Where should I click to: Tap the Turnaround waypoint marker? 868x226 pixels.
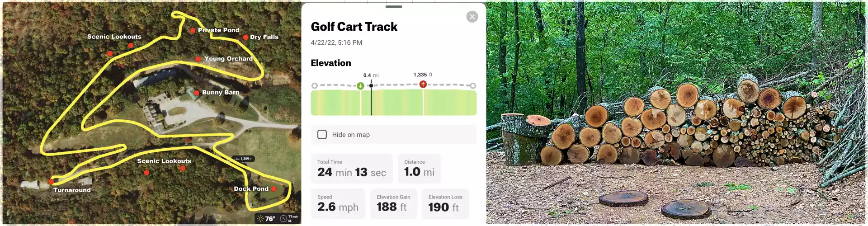coord(52,182)
